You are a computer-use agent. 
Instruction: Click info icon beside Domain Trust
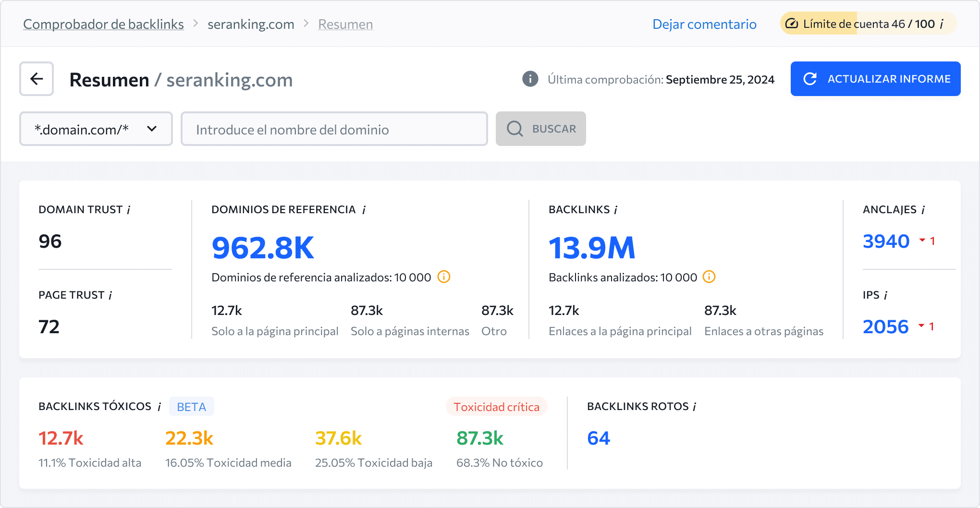pos(129,210)
